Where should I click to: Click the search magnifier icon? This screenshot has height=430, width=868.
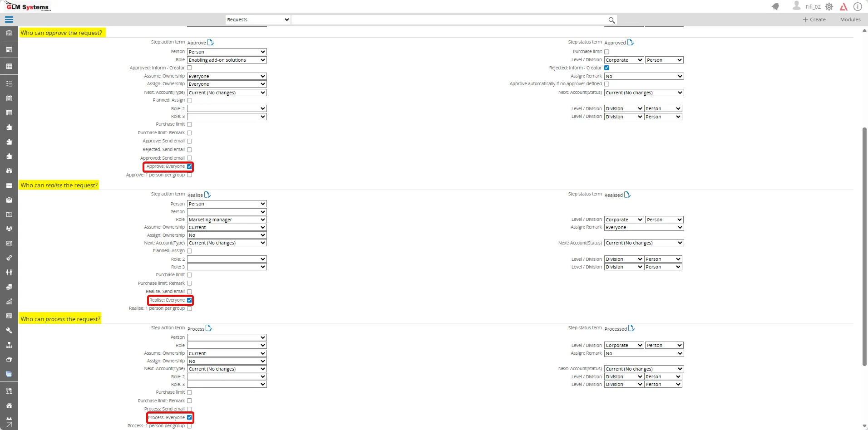coord(612,20)
